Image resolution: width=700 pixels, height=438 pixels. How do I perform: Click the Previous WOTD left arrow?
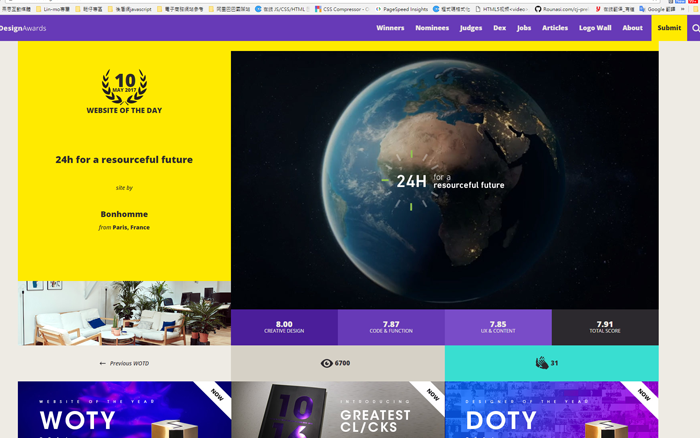coord(103,363)
